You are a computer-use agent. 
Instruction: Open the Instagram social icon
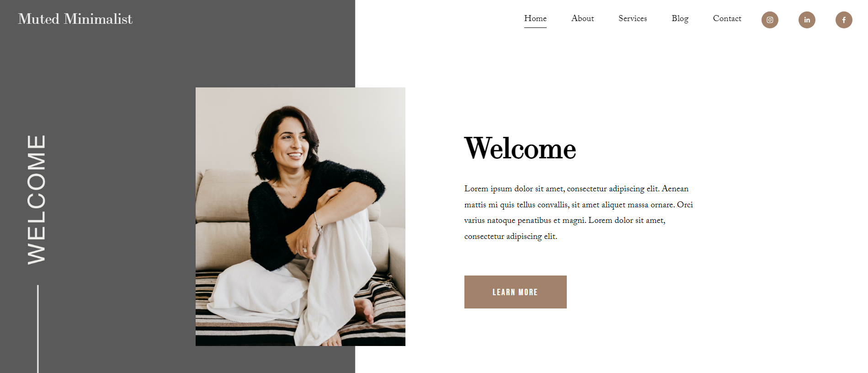(770, 20)
